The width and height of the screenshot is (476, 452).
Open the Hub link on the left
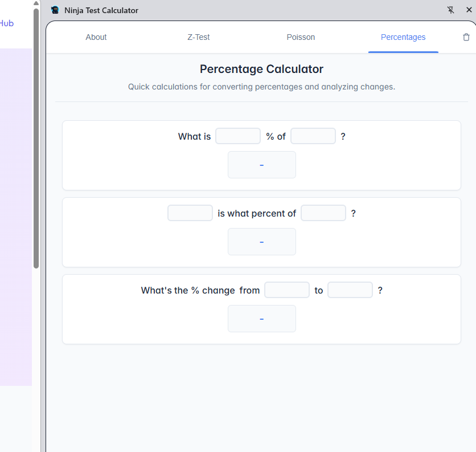point(7,23)
